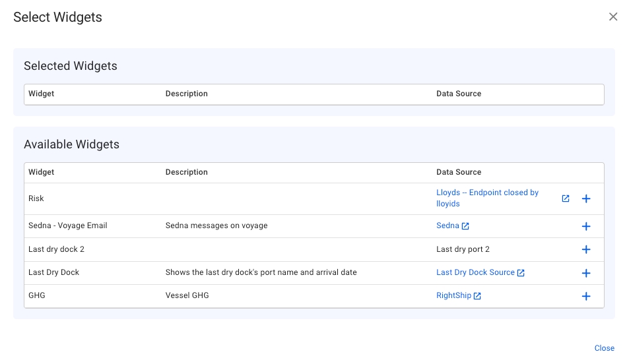Follow the Last Dry Dock Source link
This screenshot has height=364, width=629.
click(x=475, y=272)
